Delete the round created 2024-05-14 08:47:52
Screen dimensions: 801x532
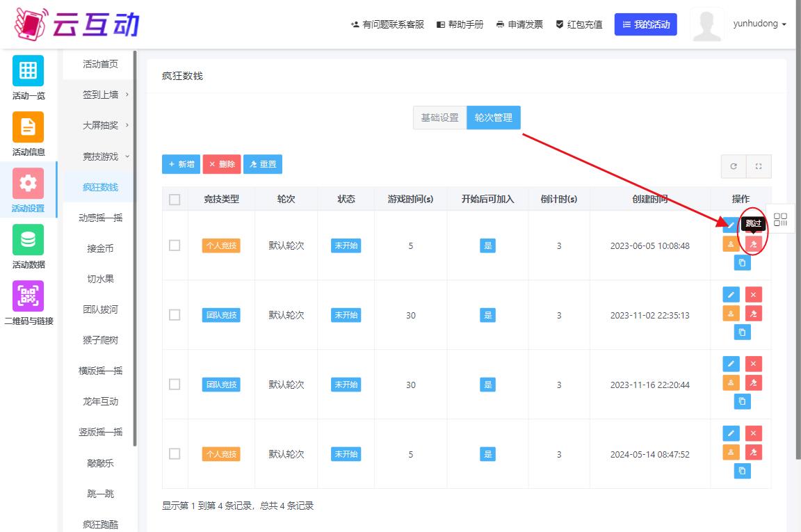point(753,433)
